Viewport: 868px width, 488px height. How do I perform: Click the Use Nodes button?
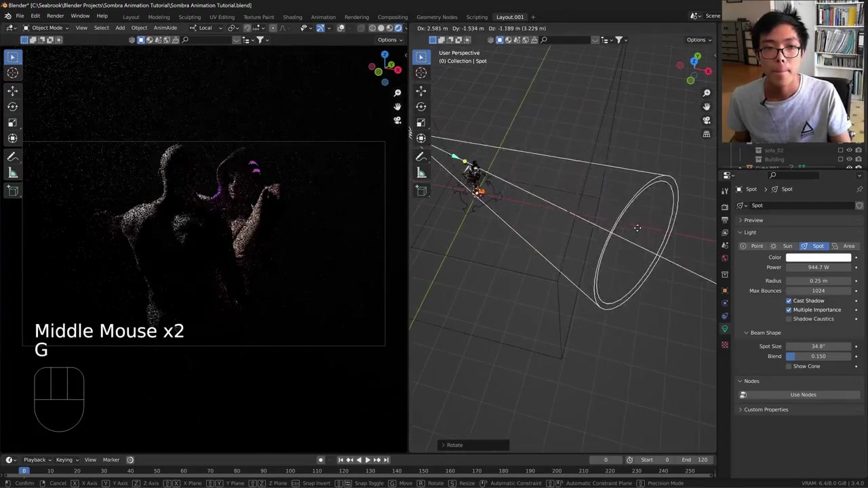803,394
